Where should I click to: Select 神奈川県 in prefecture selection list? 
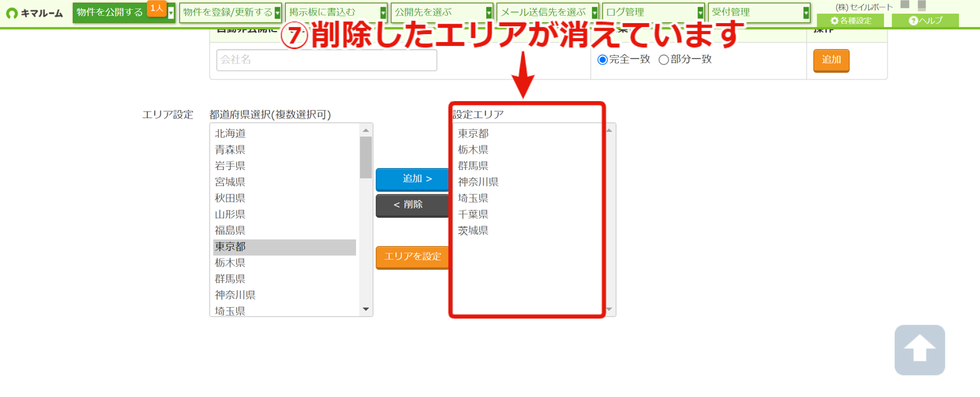[284, 295]
